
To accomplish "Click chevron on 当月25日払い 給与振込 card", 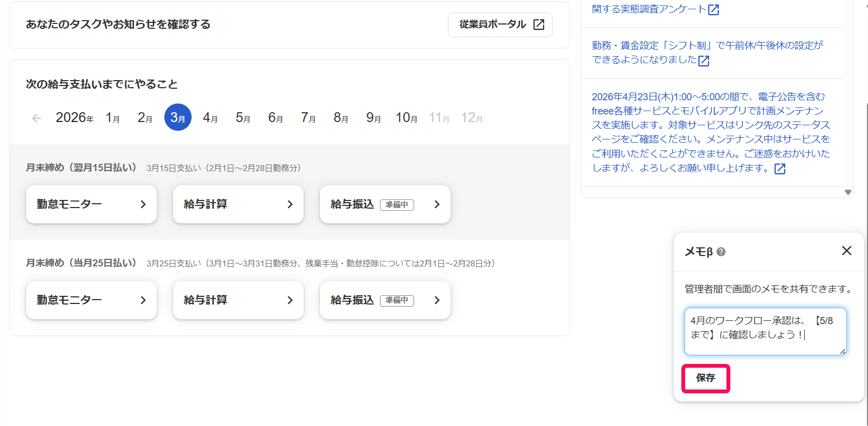I will point(437,300).
